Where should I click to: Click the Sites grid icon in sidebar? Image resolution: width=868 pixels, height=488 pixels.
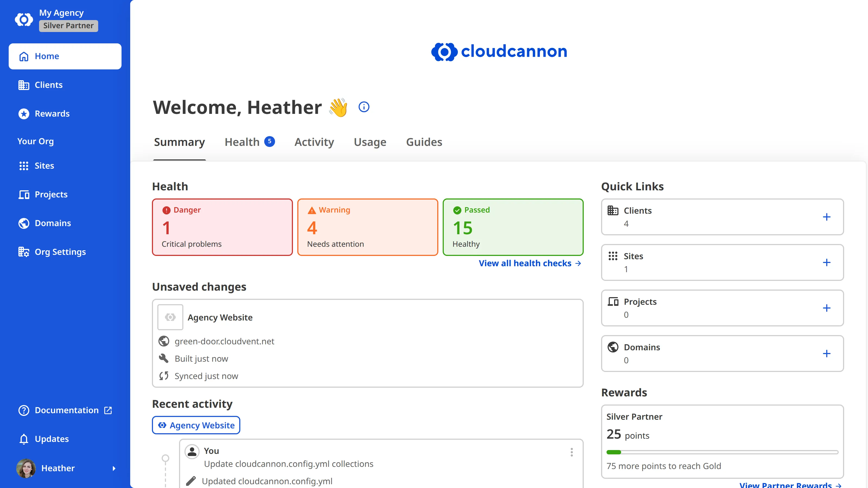(24, 166)
